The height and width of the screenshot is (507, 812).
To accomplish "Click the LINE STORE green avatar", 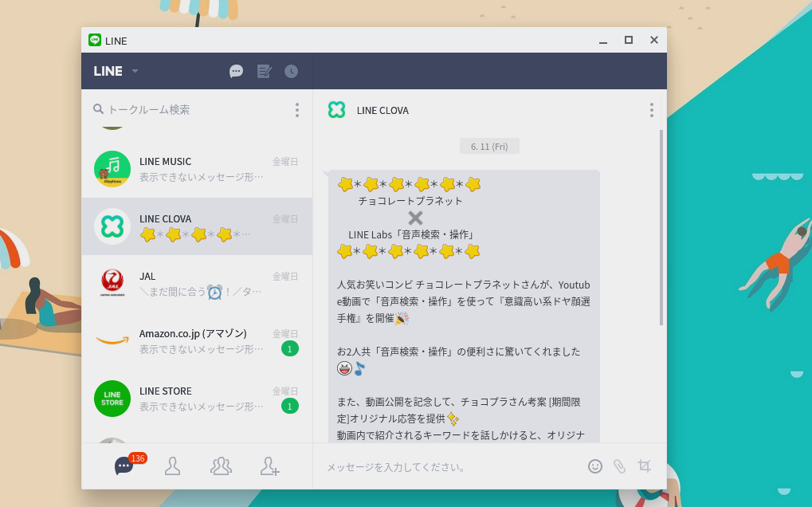I will 112,399.
